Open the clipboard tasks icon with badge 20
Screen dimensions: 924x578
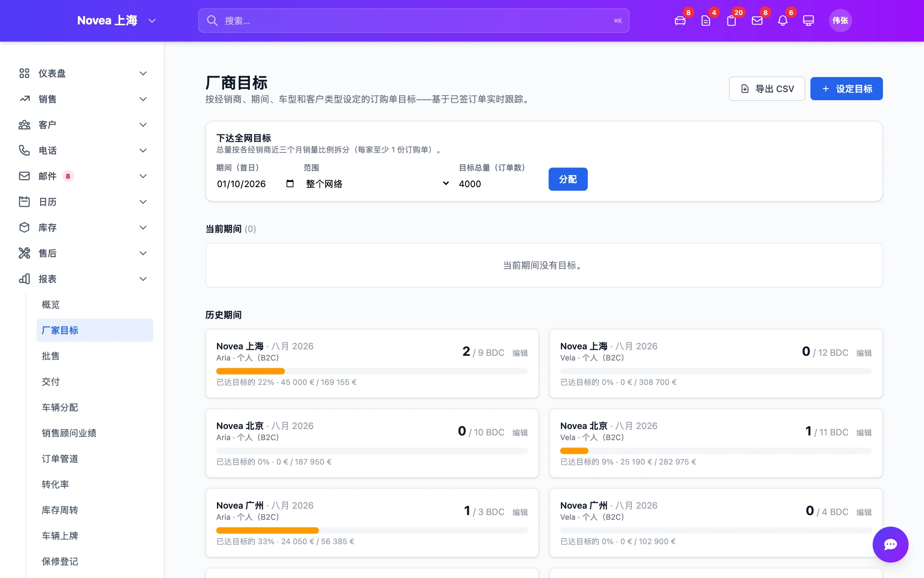pyautogui.click(x=731, y=21)
